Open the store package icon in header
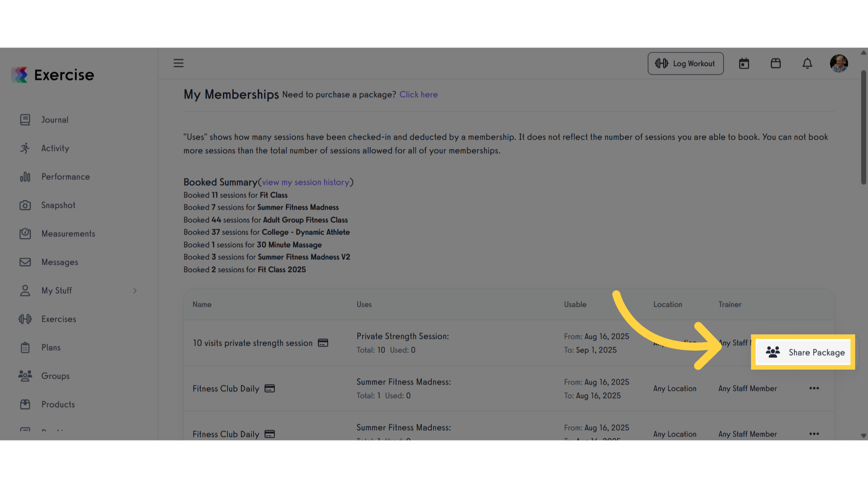The width and height of the screenshot is (868, 488). click(x=776, y=63)
